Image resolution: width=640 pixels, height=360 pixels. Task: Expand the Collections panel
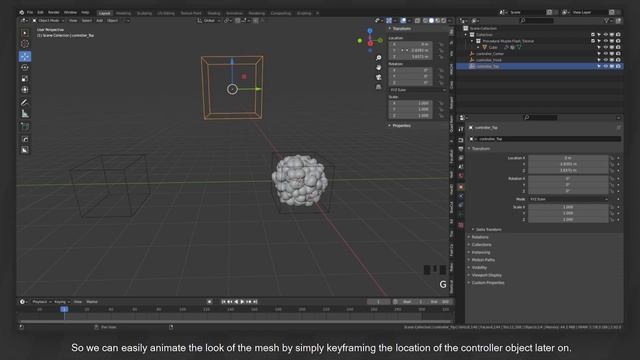coord(481,244)
